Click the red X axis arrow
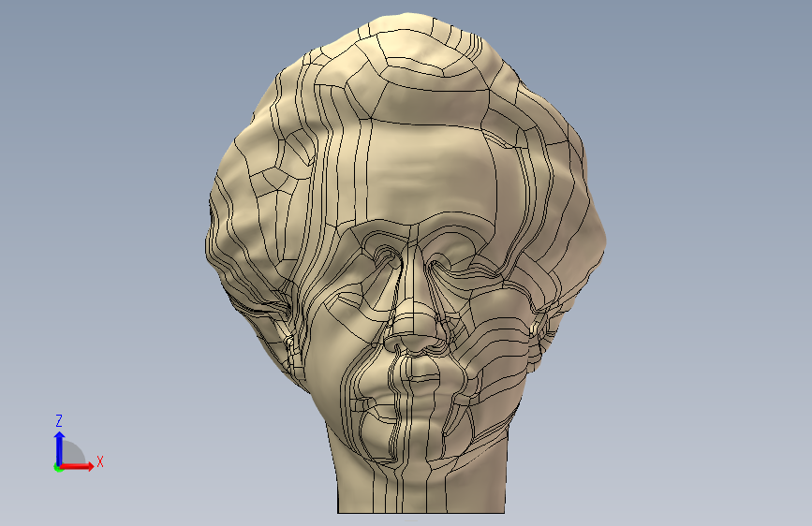 [78, 466]
